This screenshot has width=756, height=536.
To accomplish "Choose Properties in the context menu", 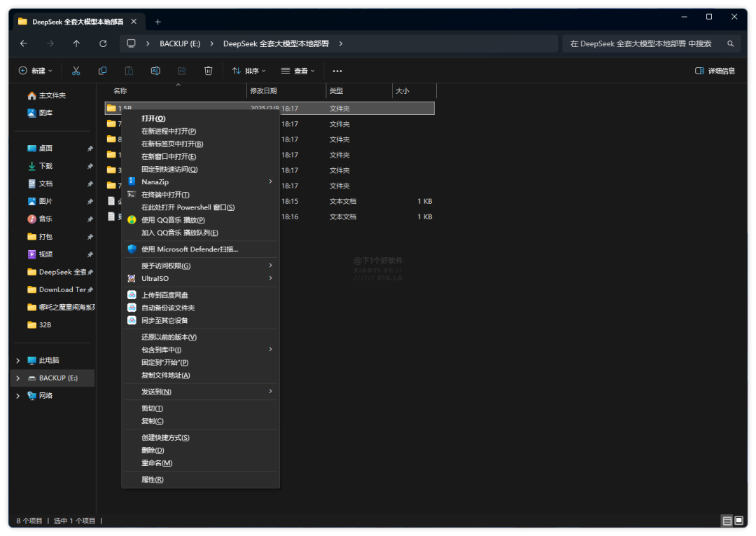I will 153,480.
